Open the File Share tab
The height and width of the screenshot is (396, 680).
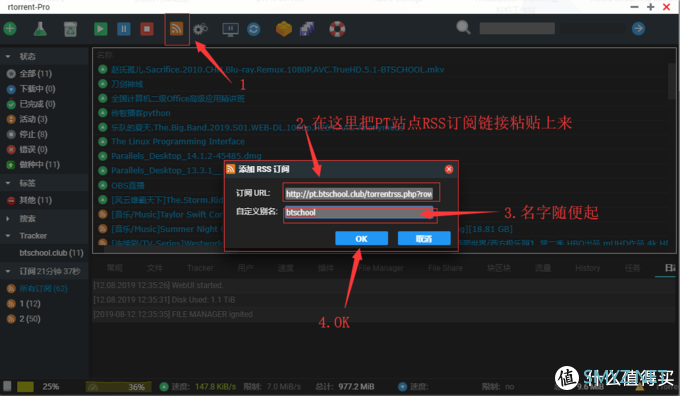click(x=445, y=268)
